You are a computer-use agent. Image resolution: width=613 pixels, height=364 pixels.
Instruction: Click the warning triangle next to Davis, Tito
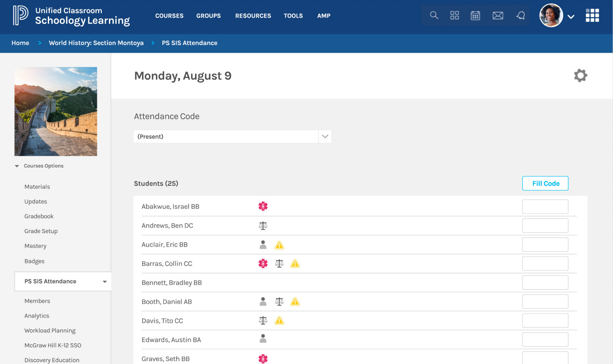click(279, 320)
